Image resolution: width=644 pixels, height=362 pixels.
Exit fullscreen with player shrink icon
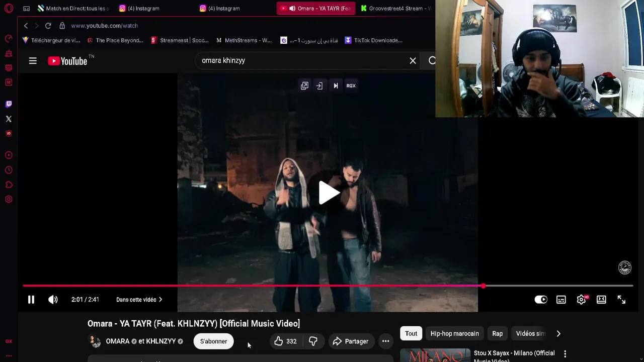point(621,300)
